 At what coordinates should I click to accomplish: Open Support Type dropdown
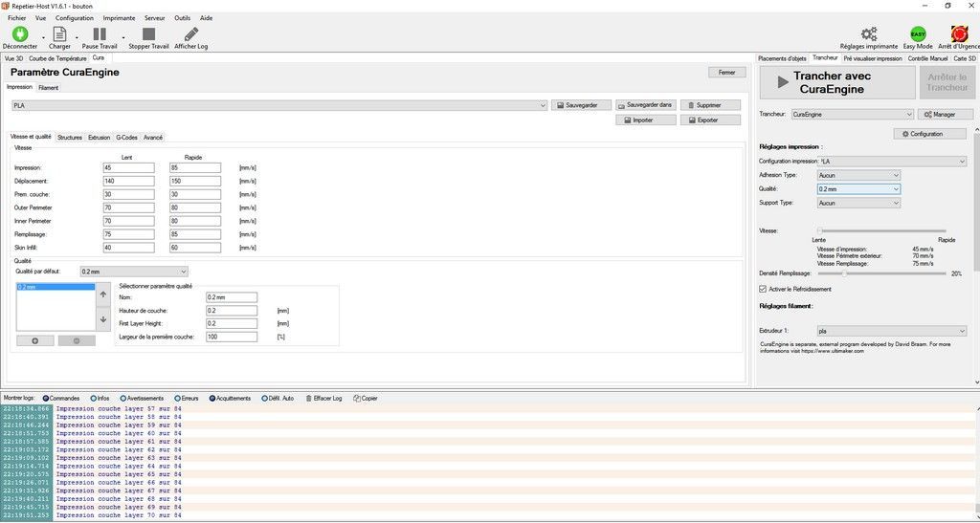pyautogui.click(x=858, y=203)
